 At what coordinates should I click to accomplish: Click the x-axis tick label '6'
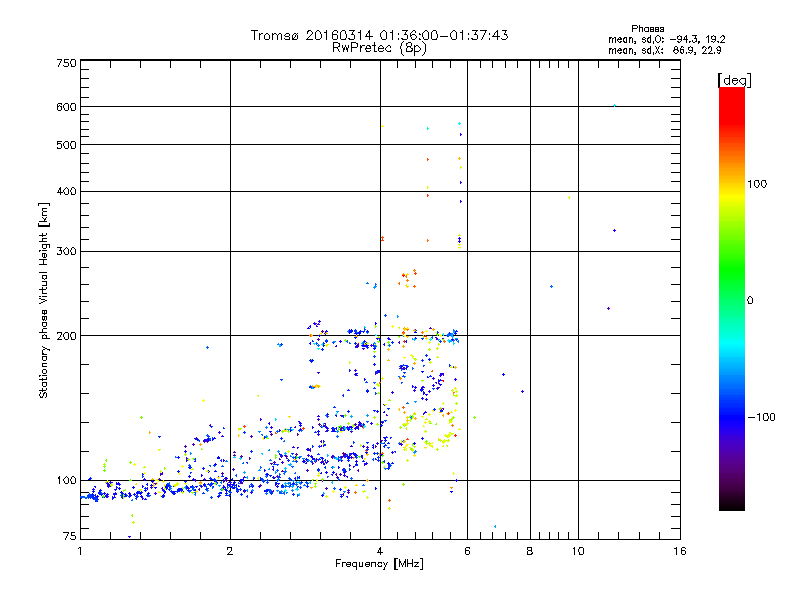[x=467, y=551]
